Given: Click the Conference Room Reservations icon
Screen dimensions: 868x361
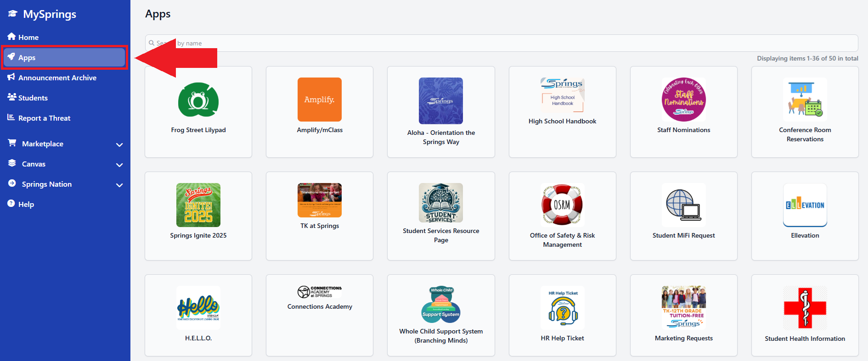Looking at the screenshot, I should (x=805, y=100).
